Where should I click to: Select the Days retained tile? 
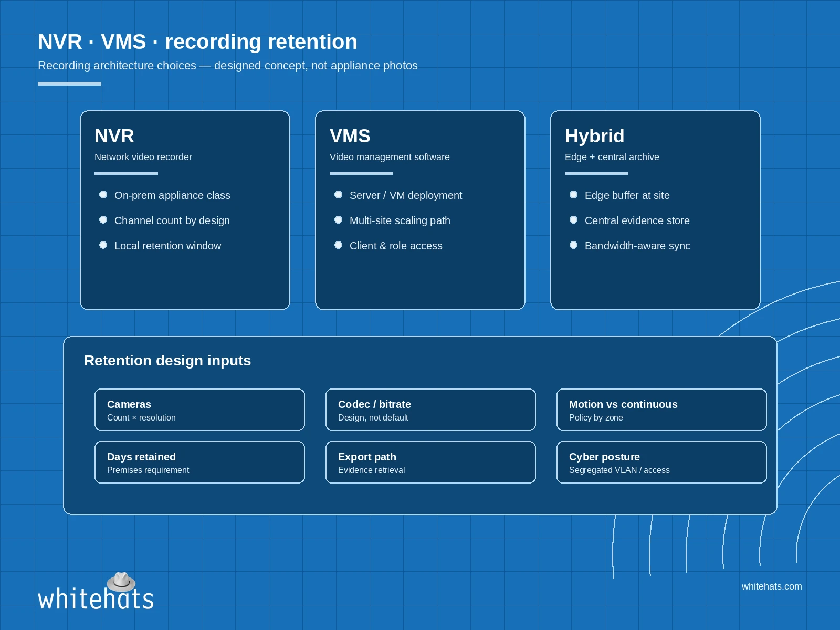tap(199, 462)
